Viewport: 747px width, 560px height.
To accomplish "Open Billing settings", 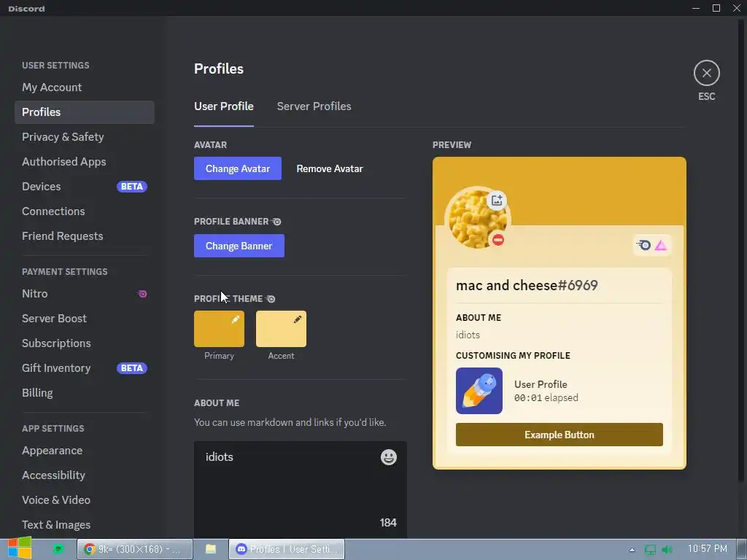I will point(85,392).
